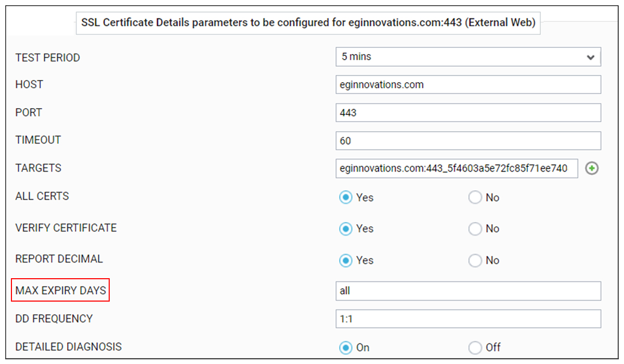The image size is (624, 364).
Task: Click the TARGETS text field
Action: 456,168
